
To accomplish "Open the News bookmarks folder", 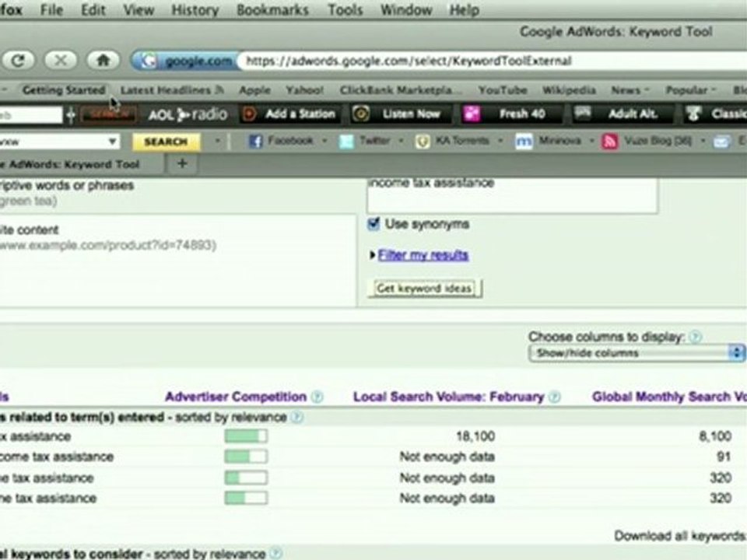I will pos(630,90).
